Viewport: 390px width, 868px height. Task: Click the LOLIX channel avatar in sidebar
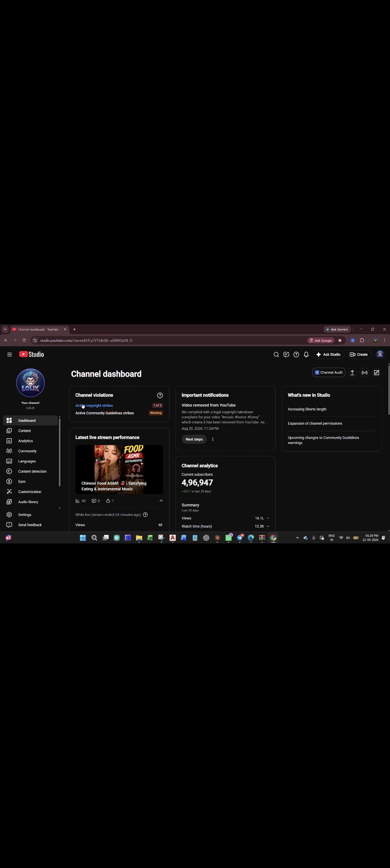point(30,383)
